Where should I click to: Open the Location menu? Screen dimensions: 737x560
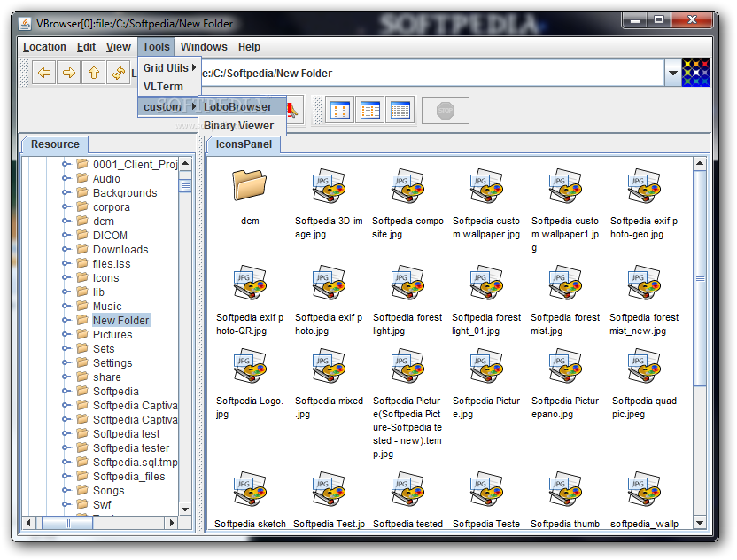44,47
